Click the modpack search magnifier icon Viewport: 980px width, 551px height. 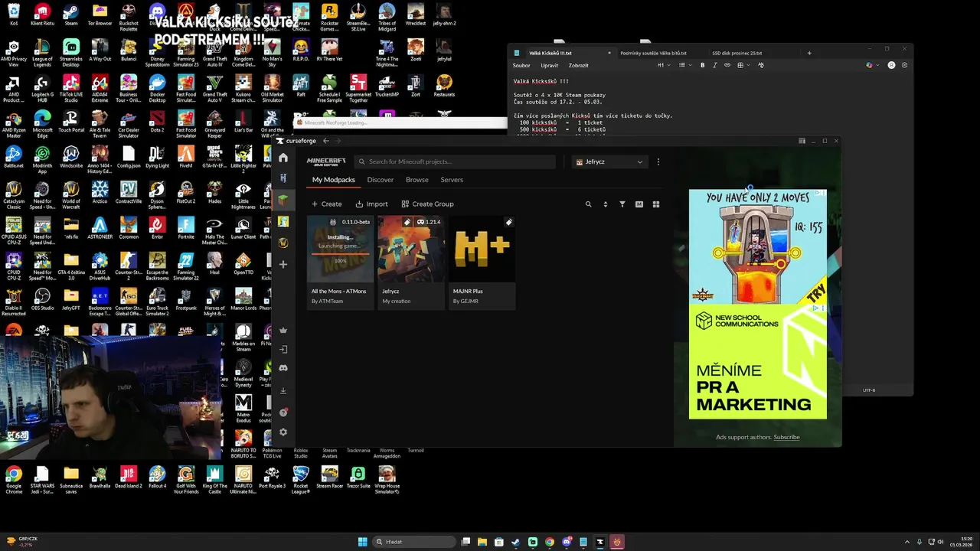tap(588, 204)
